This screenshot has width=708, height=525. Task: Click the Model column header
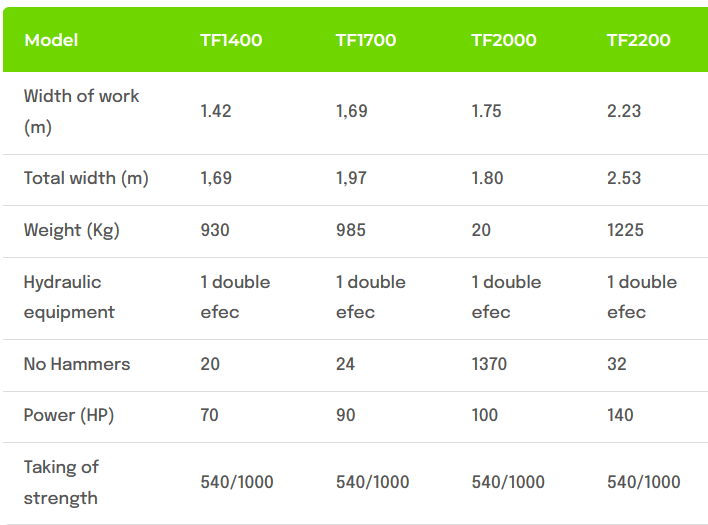[x=51, y=41]
